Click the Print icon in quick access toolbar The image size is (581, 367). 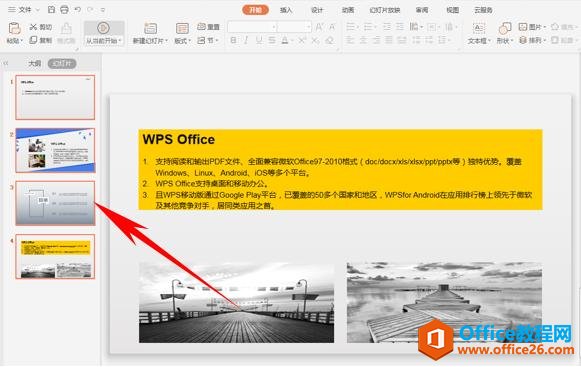(64, 10)
